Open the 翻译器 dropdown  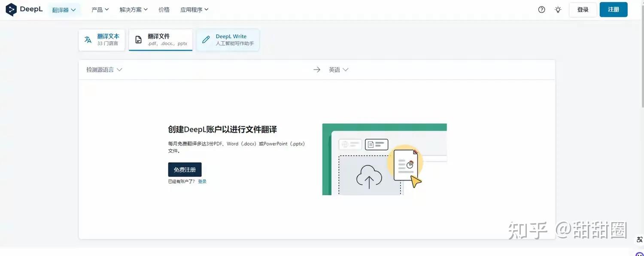pyautogui.click(x=64, y=9)
